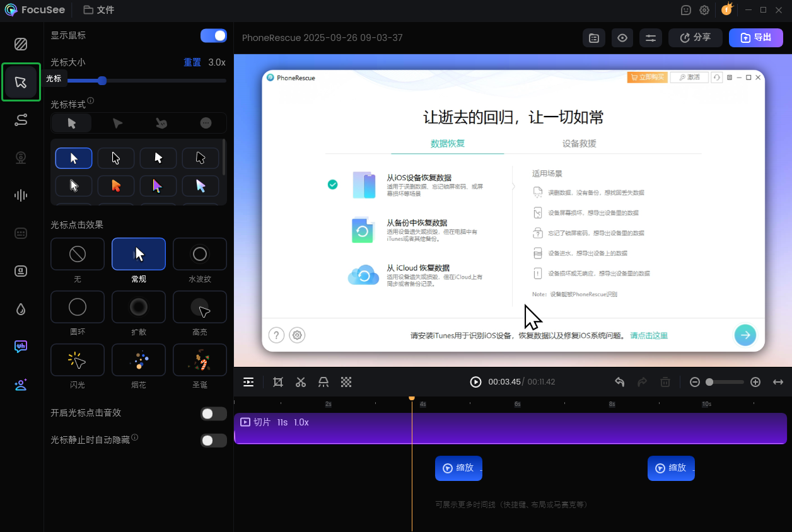Viewport: 792px width, 532px height.
Task: Choose the pastel blue-pink arrow cursor thumbnail
Action: click(x=201, y=186)
